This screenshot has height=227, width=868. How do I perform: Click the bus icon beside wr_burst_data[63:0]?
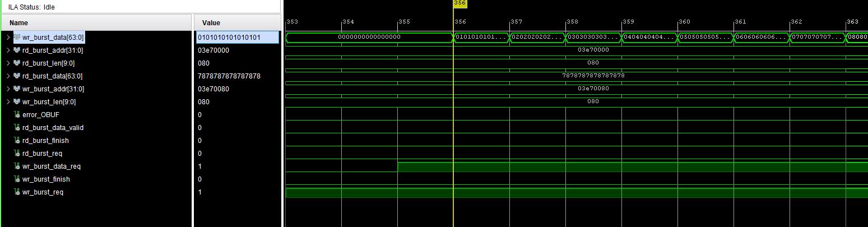point(17,37)
